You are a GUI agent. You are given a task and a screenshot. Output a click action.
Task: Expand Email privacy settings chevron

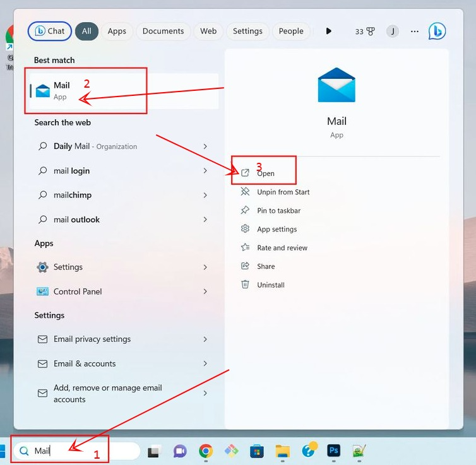click(x=205, y=339)
